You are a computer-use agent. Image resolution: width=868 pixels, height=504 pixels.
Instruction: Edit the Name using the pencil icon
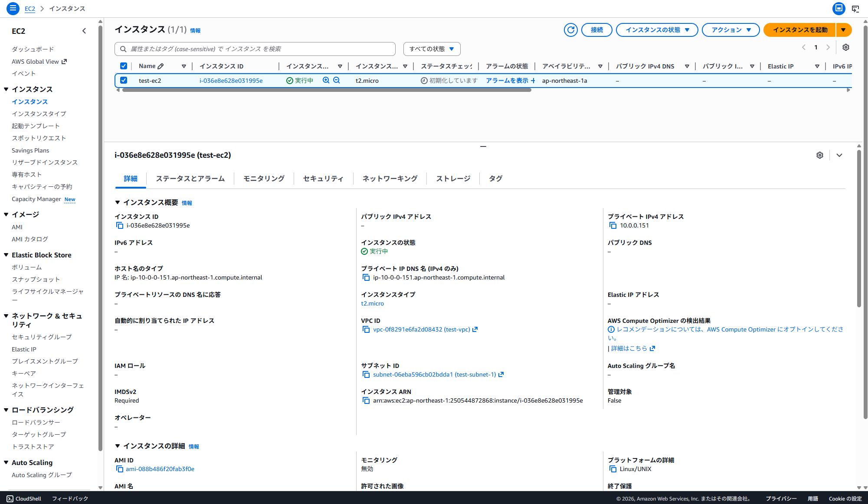click(x=161, y=65)
